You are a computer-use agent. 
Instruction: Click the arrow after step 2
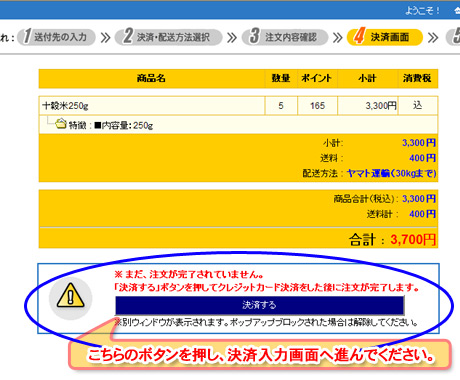(x=232, y=38)
